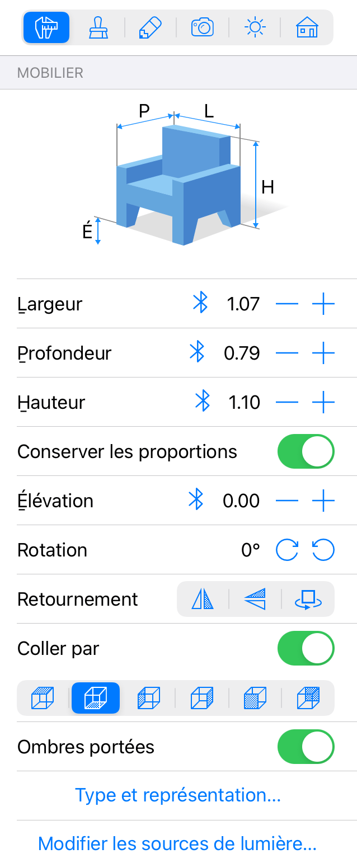The image size is (357, 868).
Task: Select the eraser tab icon
Action: coord(150,27)
